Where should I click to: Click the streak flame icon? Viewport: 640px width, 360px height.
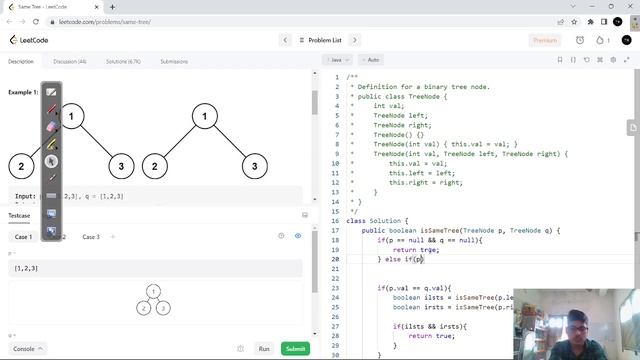[600, 40]
